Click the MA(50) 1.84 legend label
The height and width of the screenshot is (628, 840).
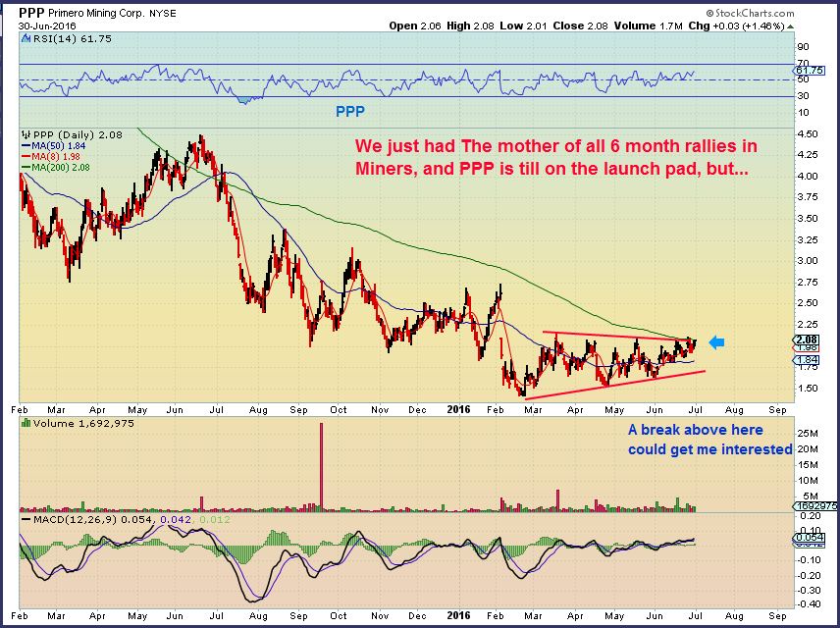pos(59,146)
